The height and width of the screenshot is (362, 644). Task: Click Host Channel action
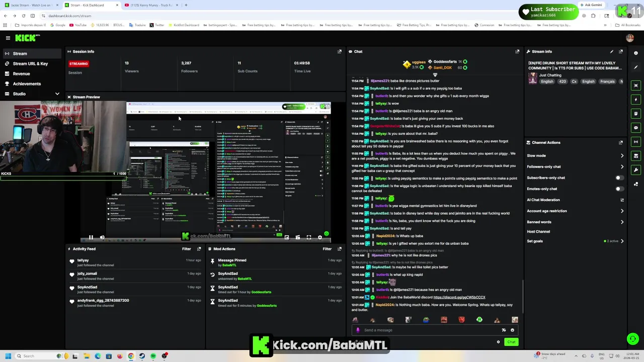pyautogui.click(x=538, y=231)
